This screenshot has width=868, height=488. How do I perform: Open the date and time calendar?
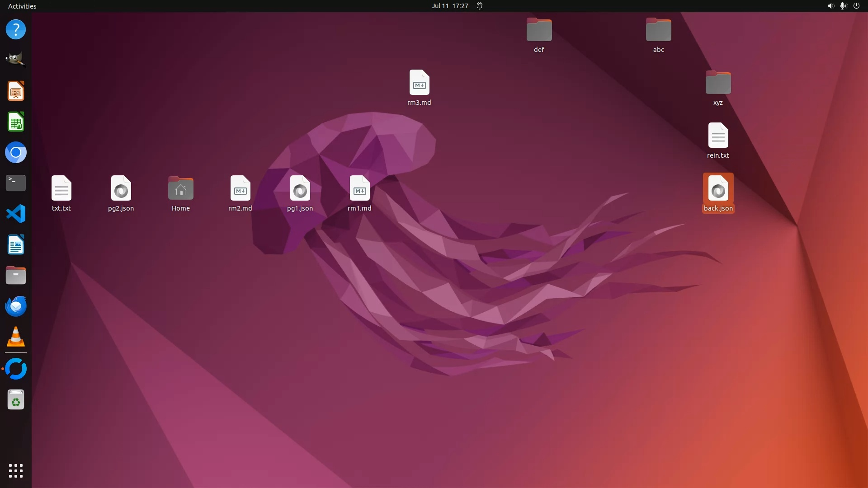pos(449,6)
